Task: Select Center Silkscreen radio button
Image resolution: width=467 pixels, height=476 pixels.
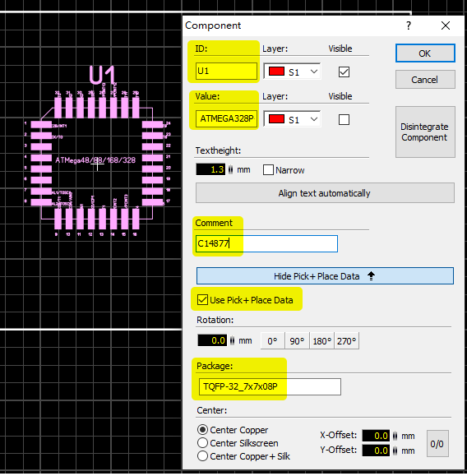Action: (x=202, y=443)
